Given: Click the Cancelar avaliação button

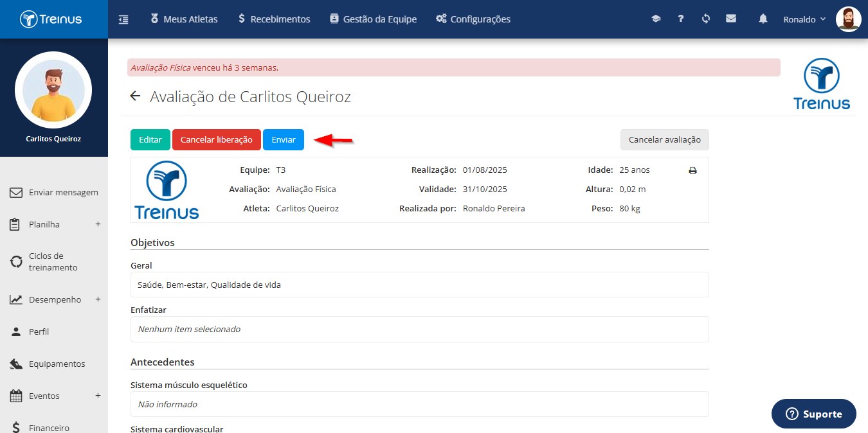Looking at the screenshot, I should point(665,139).
